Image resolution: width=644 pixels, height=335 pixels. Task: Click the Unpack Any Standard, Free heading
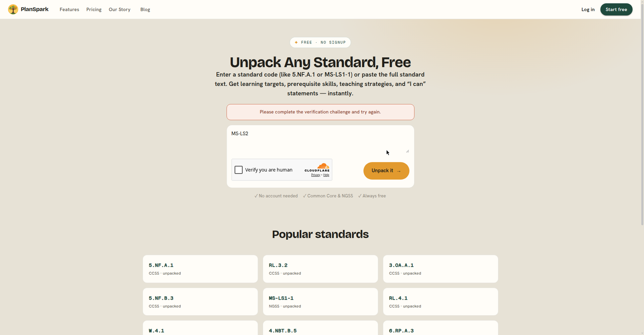320,62
